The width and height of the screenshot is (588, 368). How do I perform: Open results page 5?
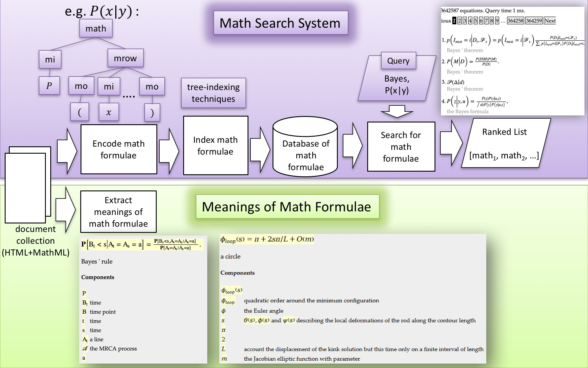click(475, 21)
